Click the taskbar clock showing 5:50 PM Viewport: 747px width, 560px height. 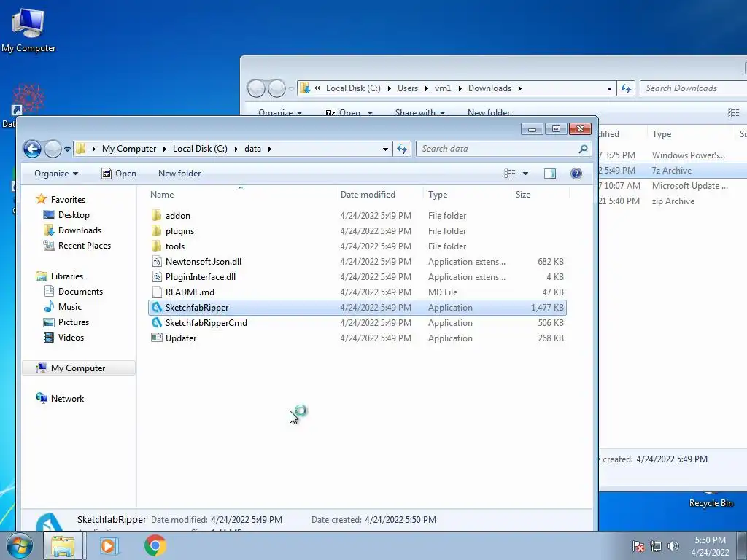pos(710,546)
